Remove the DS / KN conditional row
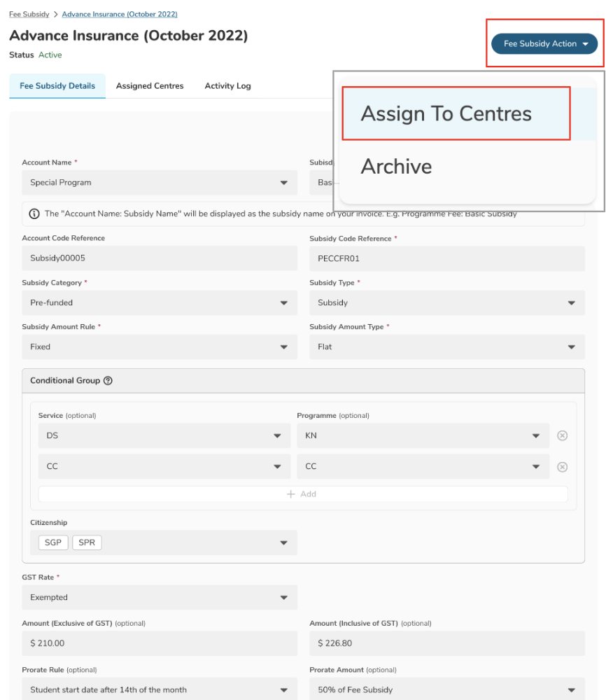Viewport: 606px width, 700px height. pos(562,435)
